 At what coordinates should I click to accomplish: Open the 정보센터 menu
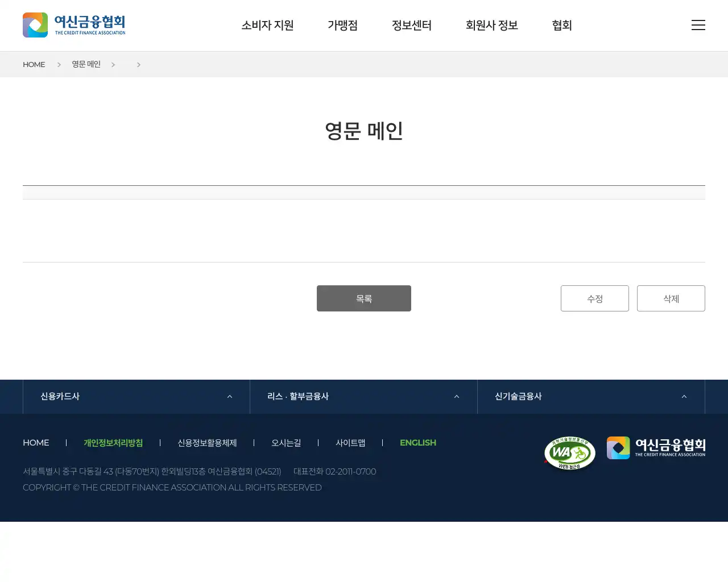[412, 25]
